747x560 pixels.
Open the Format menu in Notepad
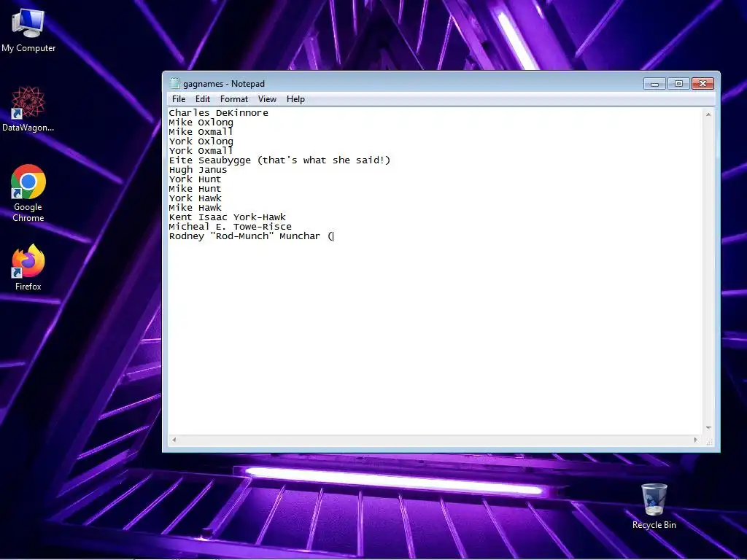pyautogui.click(x=234, y=99)
